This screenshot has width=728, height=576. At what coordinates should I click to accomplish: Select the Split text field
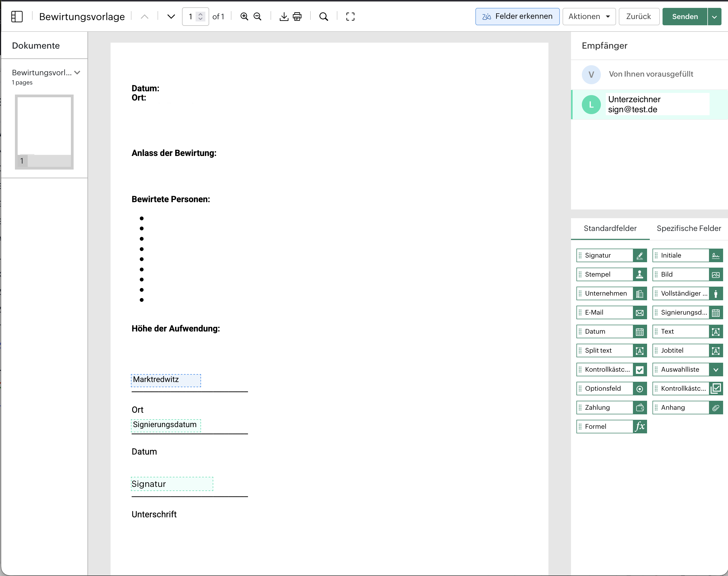pos(612,351)
